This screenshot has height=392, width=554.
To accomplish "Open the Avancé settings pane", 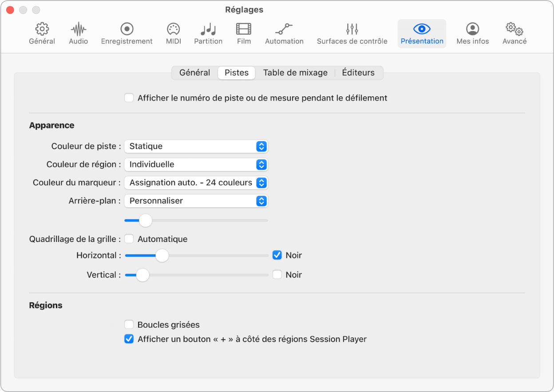I will 514,34.
